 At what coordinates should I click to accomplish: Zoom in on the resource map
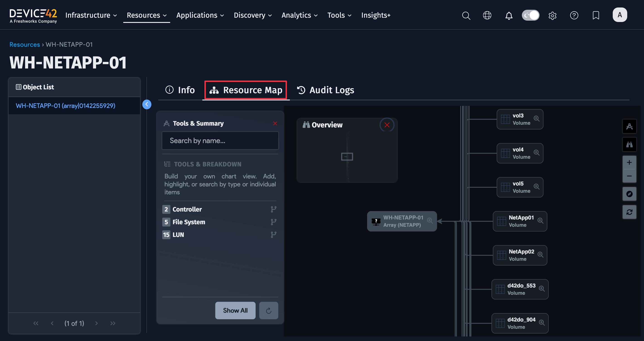(629, 162)
